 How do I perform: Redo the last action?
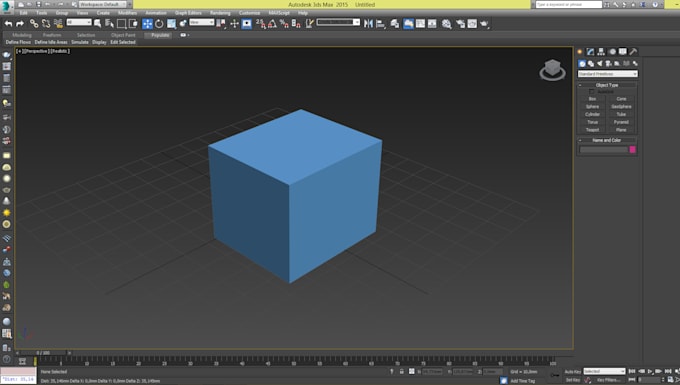(x=20, y=23)
